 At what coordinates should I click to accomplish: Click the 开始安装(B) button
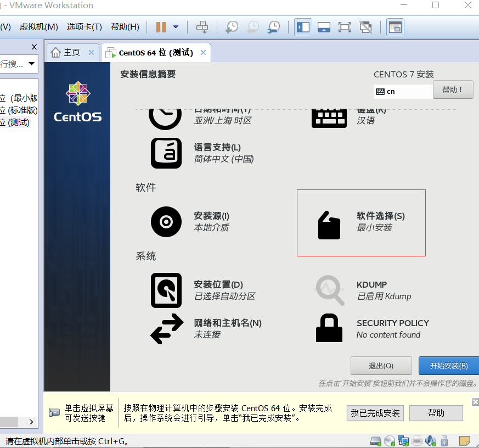[x=449, y=366]
